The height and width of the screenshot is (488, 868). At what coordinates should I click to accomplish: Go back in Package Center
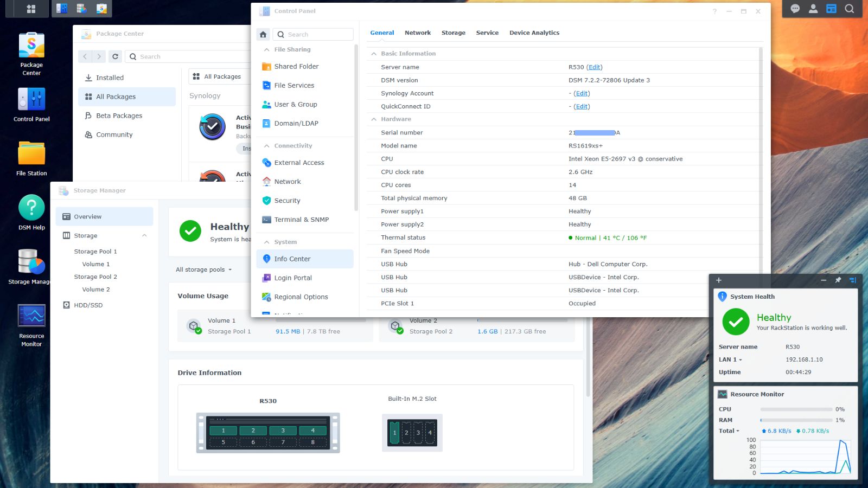click(85, 56)
